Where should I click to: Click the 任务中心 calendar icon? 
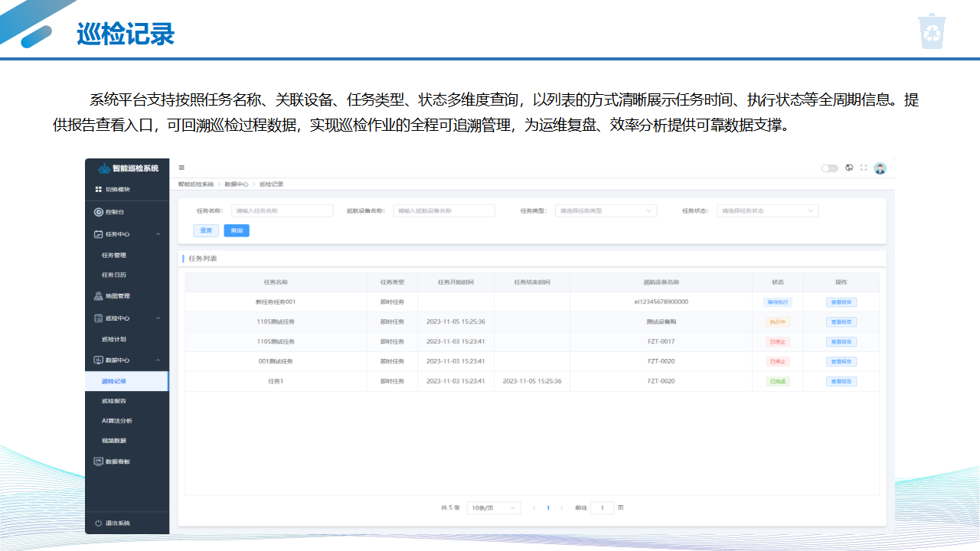[98, 234]
